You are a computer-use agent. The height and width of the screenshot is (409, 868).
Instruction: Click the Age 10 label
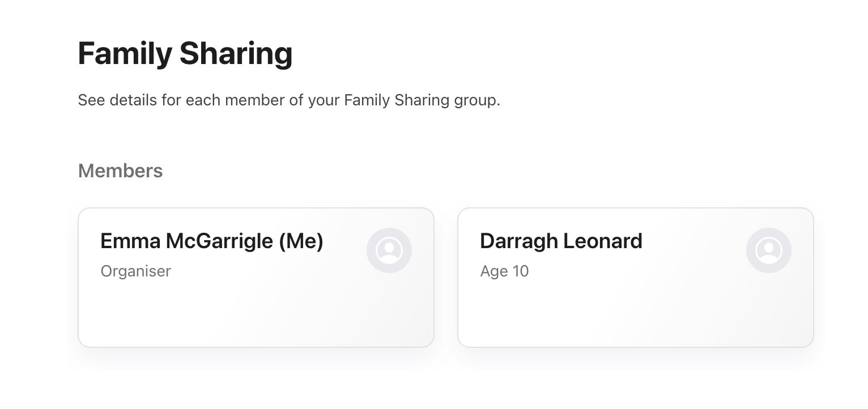504,271
